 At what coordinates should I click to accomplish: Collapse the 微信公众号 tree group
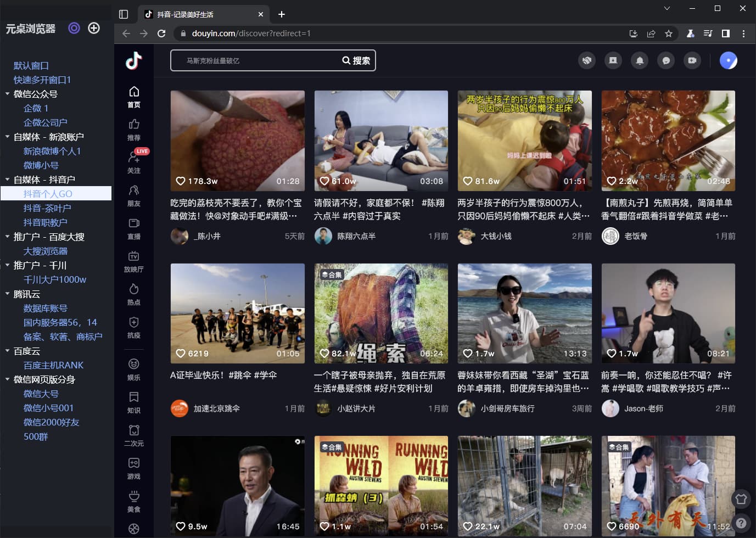click(8, 94)
